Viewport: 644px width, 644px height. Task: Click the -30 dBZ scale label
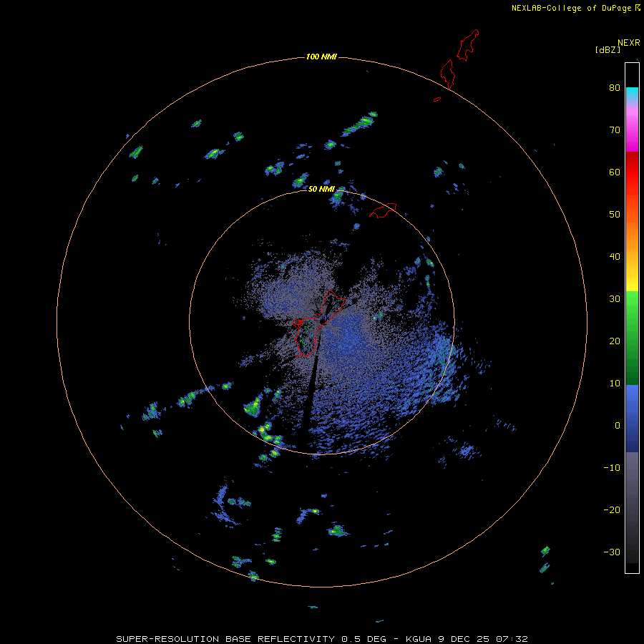612,552
